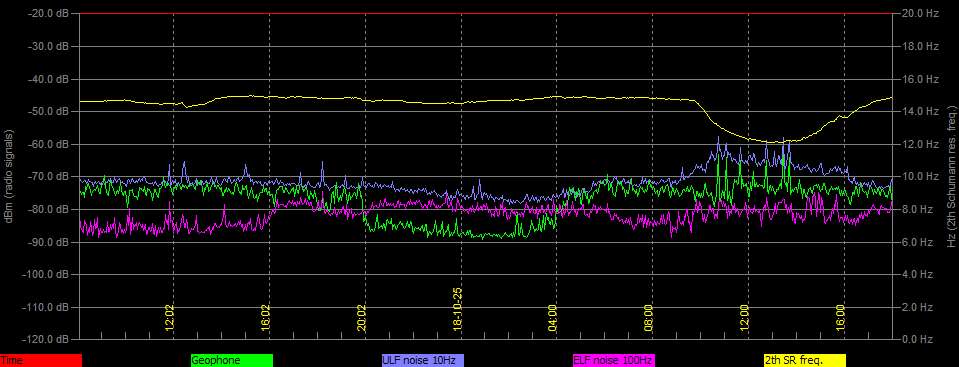
Task: Click the first 12:02 time label
Action: (170, 318)
